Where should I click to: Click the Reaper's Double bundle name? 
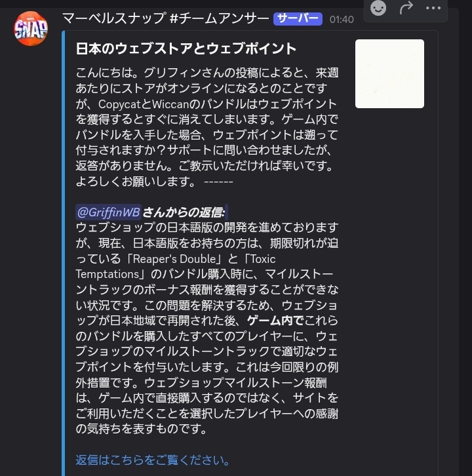[x=174, y=259]
